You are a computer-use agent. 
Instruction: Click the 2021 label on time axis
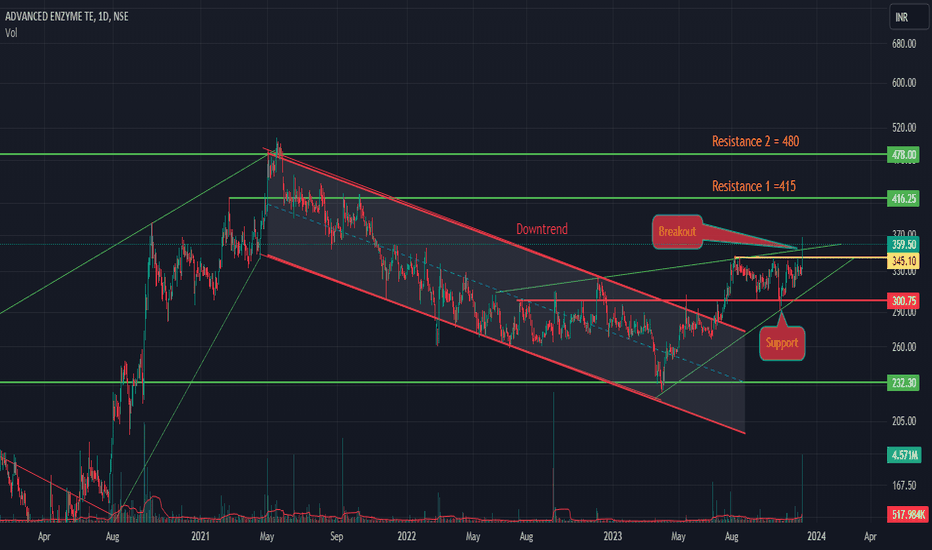[200, 536]
